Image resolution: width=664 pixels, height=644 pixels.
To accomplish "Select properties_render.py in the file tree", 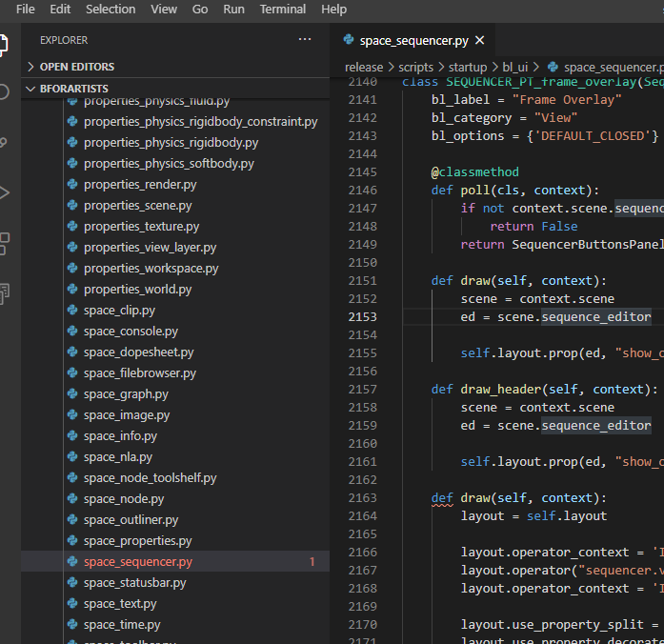I will coord(140,184).
